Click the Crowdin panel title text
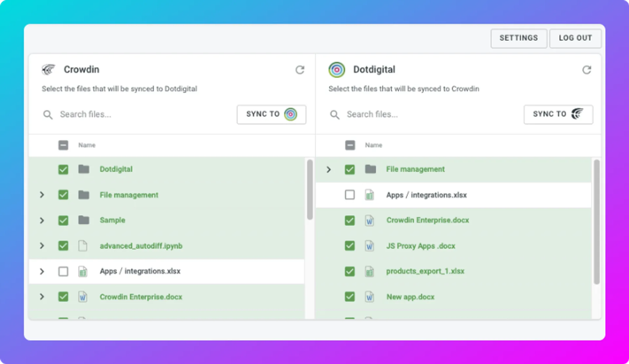Viewport: 629px width, 364px height. click(81, 69)
